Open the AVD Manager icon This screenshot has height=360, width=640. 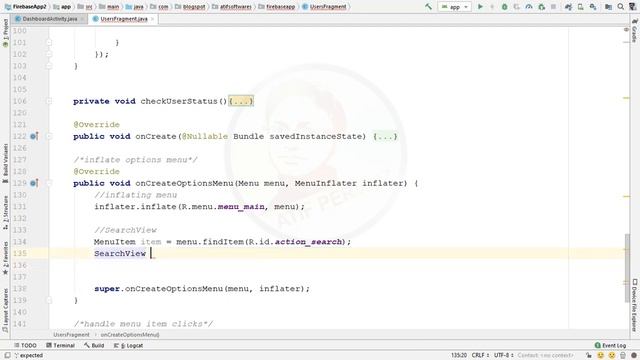(580, 7)
